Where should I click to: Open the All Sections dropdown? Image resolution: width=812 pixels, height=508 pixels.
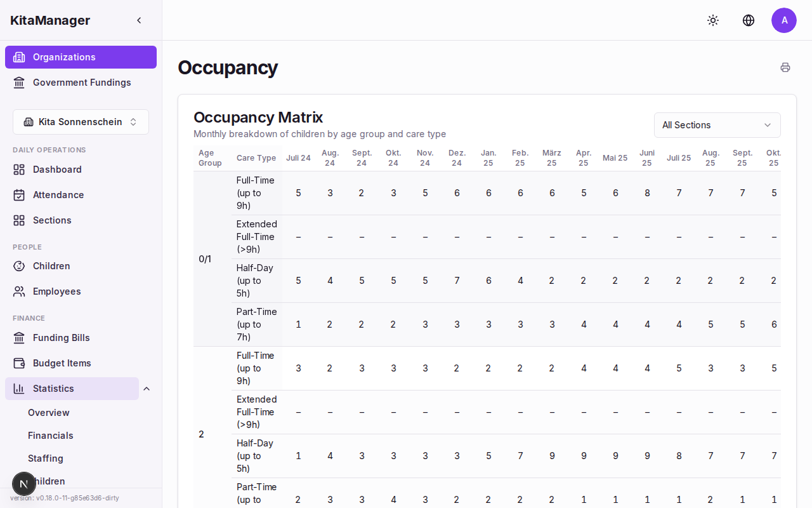point(717,125)
